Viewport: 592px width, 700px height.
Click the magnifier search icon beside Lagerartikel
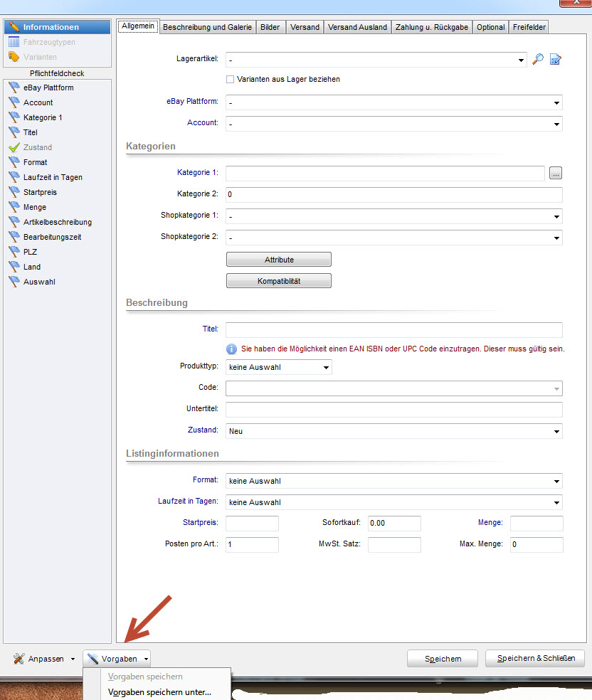click(x=538, y=60)
